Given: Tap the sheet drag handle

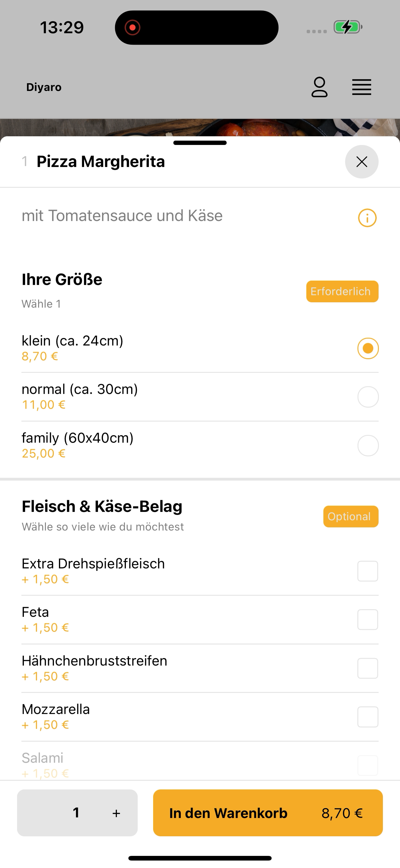Looking at the screenshot, I should [x=200, y=143].
